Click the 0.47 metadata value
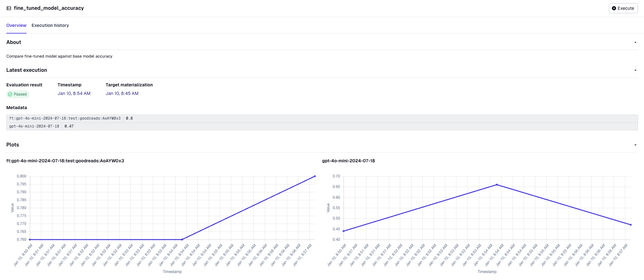Image resolution: width=644 pixels, height=280 pixels. click(69, 126)
